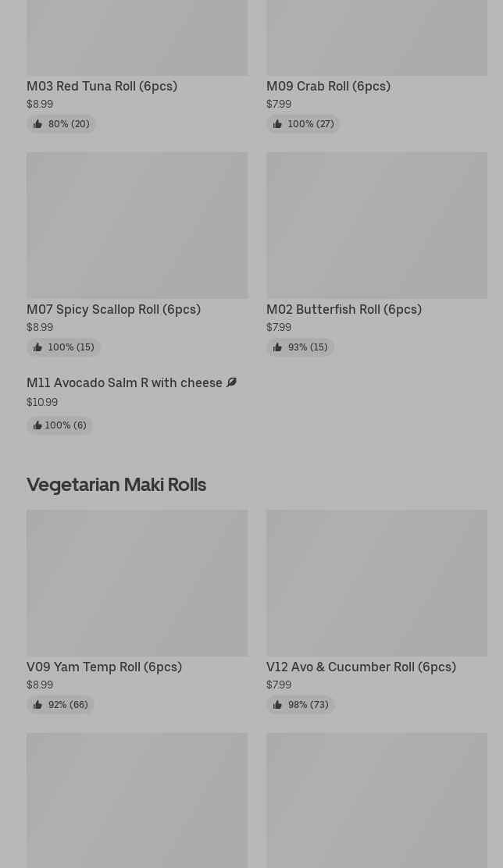This screenshot has width=503, height=868.
Task: Open V12 Avo & Cucumber Roll (6pcs) title
Action: click(x=361, y=667)
